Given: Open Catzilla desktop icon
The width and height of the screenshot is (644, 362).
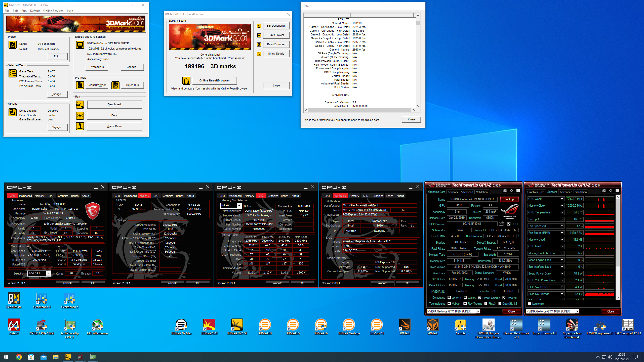Looking at the screenshot, I should (x=460, y=327).
